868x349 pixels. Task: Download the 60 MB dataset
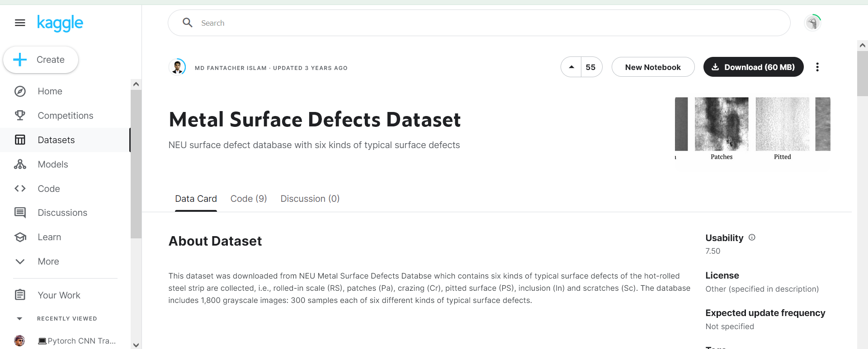tap(753, 67)
